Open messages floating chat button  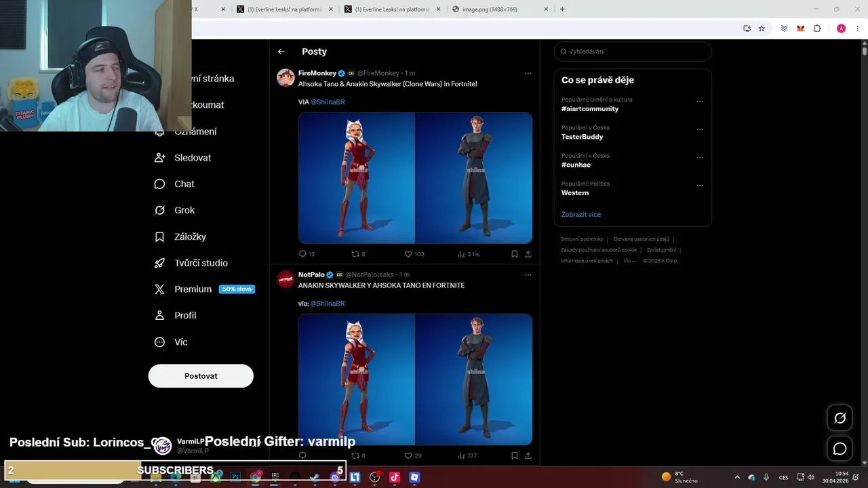(840, 449)
